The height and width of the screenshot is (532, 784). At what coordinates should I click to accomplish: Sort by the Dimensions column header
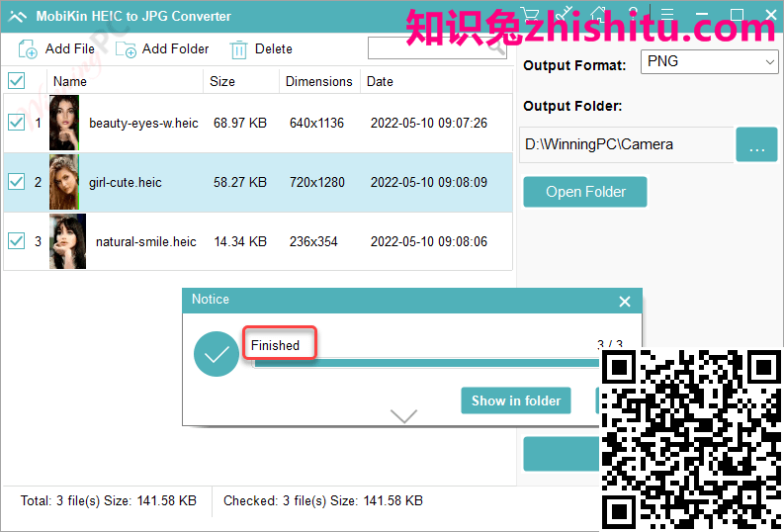[x=319, y=81]
